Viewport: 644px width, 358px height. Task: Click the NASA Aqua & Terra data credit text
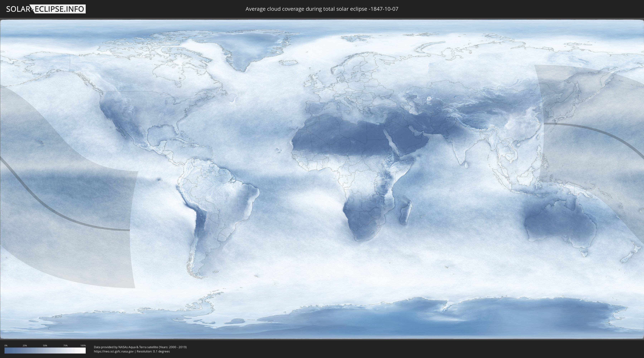pos(140,347)
